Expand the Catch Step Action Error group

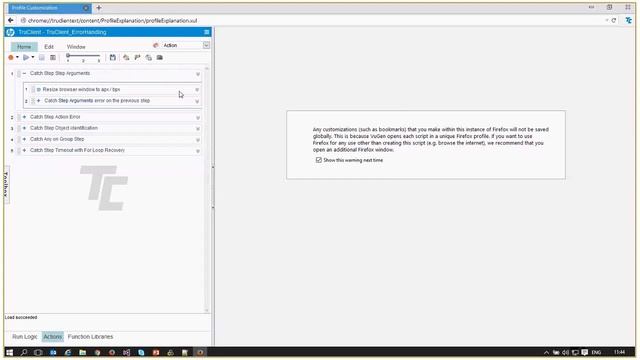(24, 117)
